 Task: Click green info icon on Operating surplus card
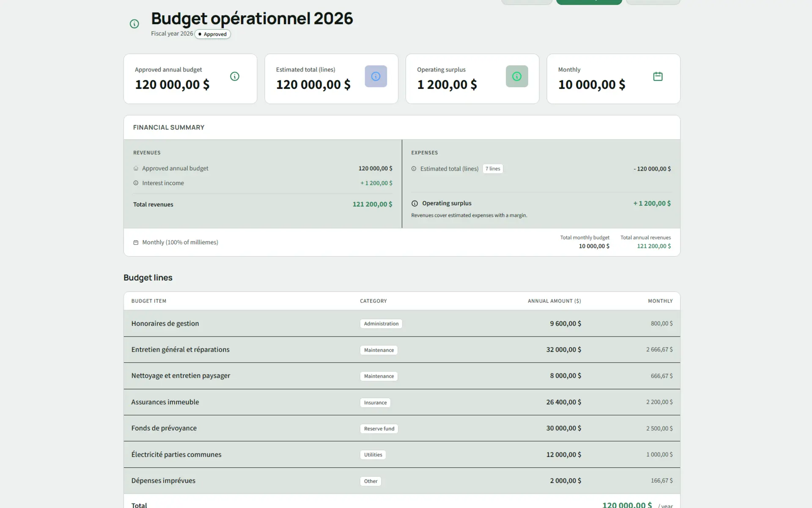pyautogui.click(x=517, y=76)
